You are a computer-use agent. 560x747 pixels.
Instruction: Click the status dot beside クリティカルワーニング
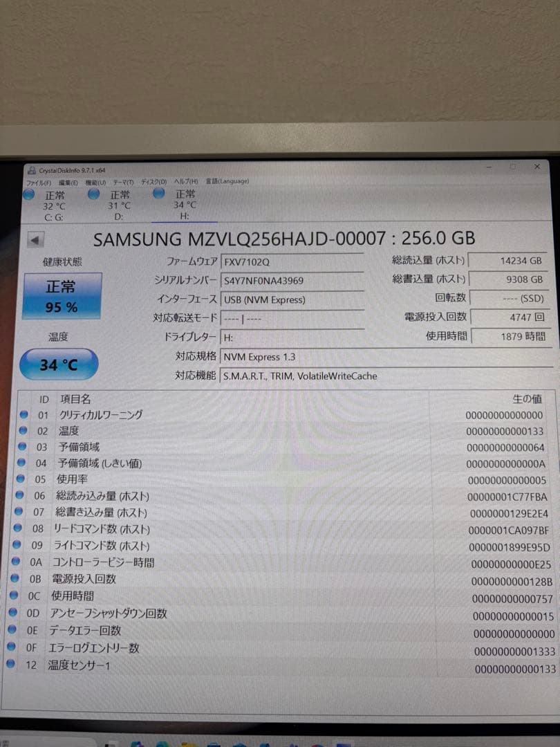coord(25,416)
